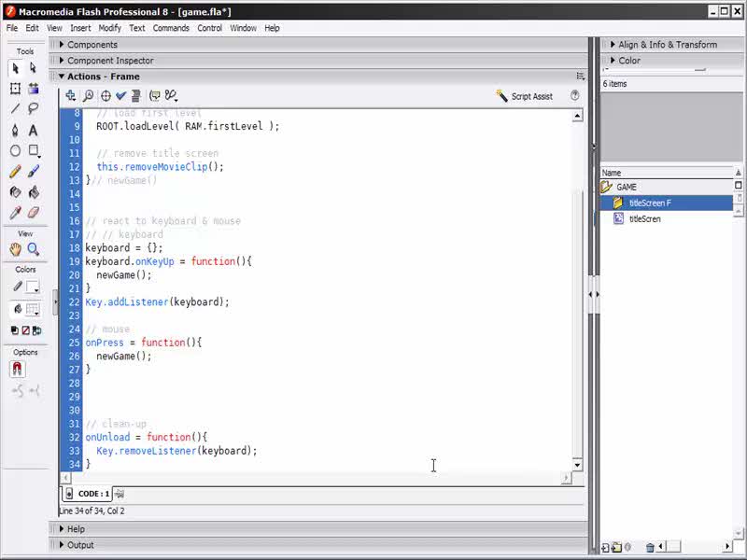Select the Text tool
Screen dimensions: 747x560
coord(33,131)
